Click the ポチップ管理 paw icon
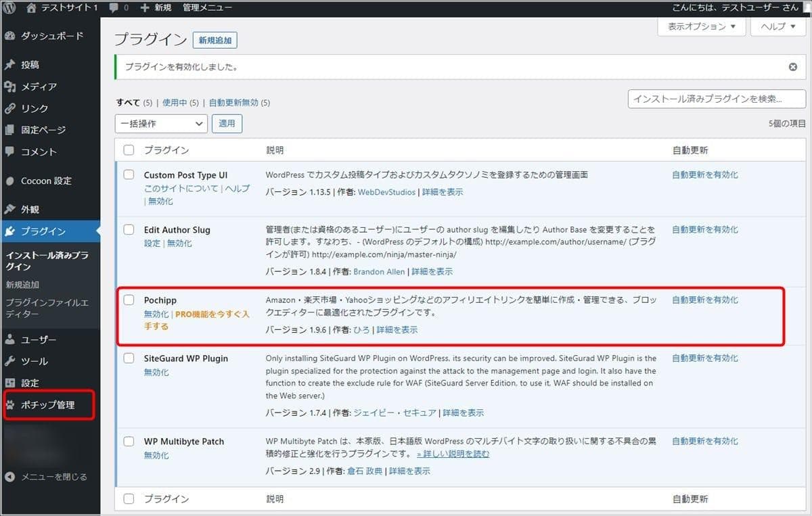Image resolution: width=812 pixels, height=516 pixels. point(10,405)
